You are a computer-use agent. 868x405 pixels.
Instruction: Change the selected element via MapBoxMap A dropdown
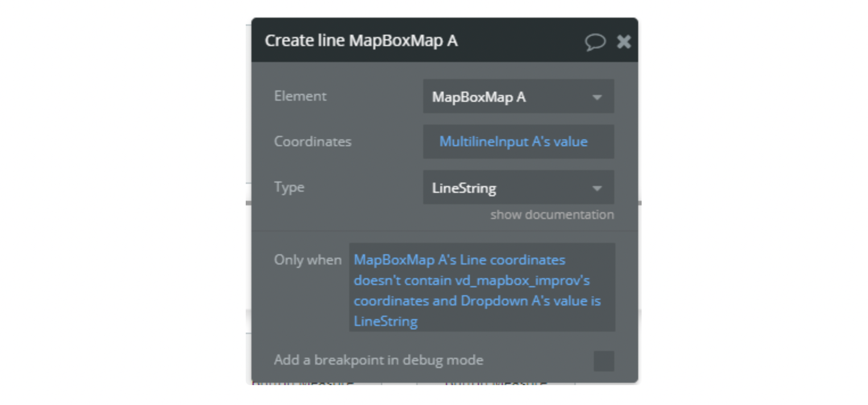click(518, 96)
